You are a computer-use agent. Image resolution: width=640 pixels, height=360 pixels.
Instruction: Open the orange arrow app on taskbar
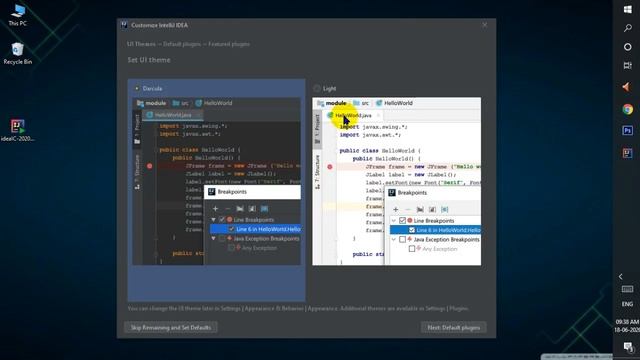(627, 87)
